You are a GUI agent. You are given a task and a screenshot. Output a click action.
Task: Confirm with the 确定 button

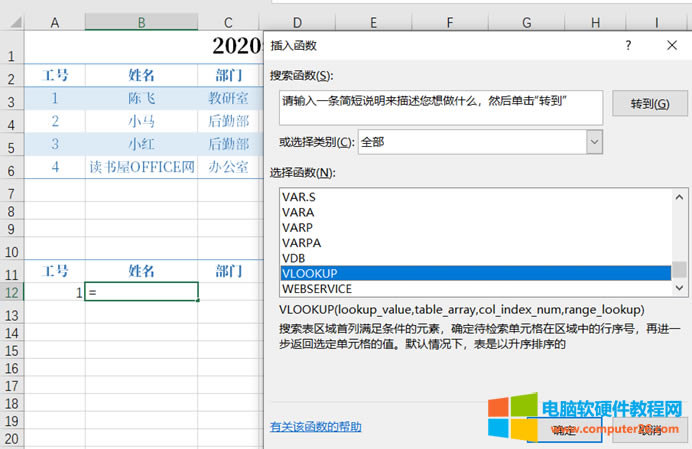(x=564, y=430)
